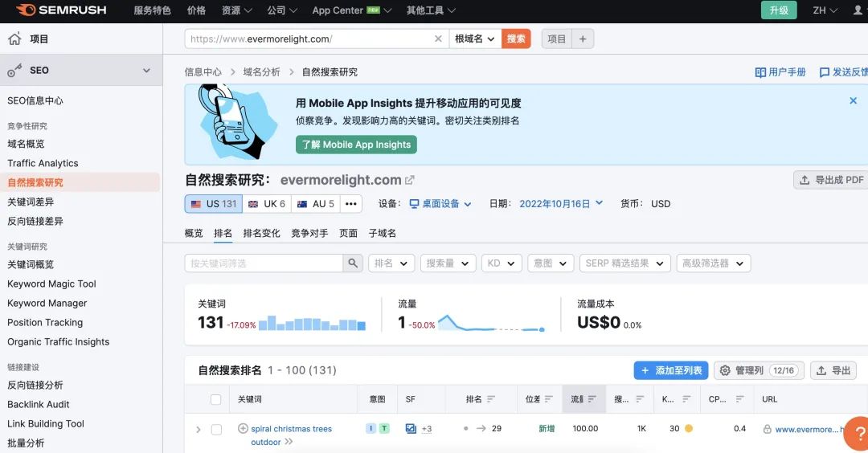
Task: Click the lock icon beside URL
Action: click(768, 429)
